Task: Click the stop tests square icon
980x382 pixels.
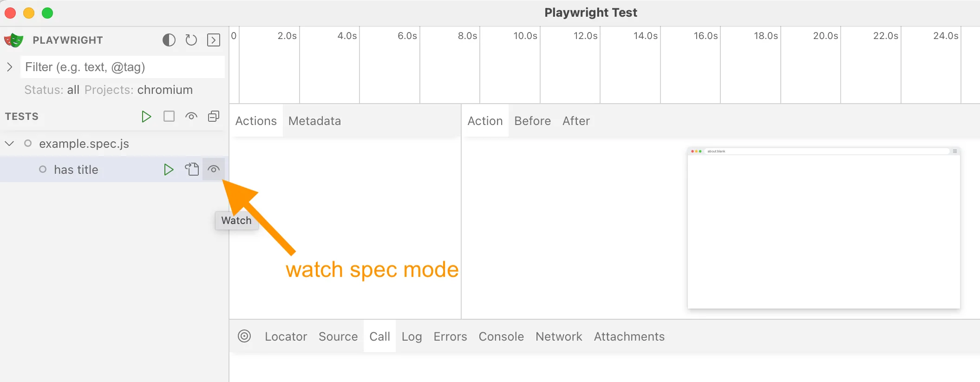Action: tap(169, 116)
